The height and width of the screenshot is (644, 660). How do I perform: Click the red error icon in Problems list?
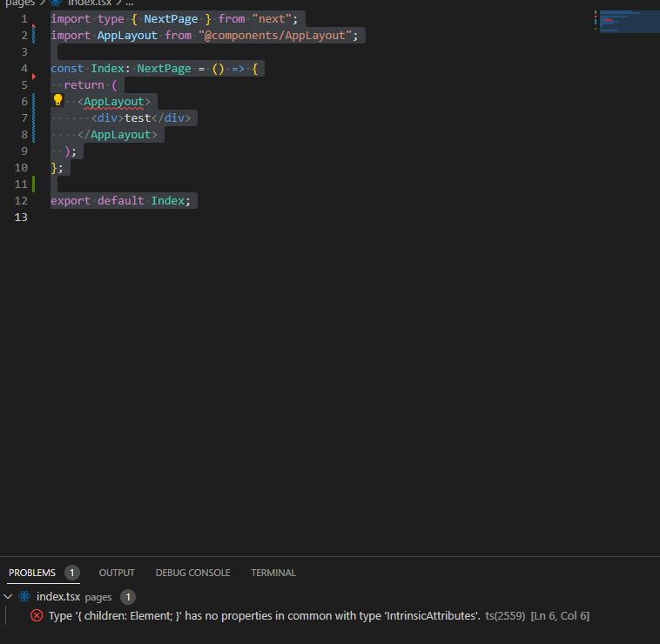coord(37,616)
